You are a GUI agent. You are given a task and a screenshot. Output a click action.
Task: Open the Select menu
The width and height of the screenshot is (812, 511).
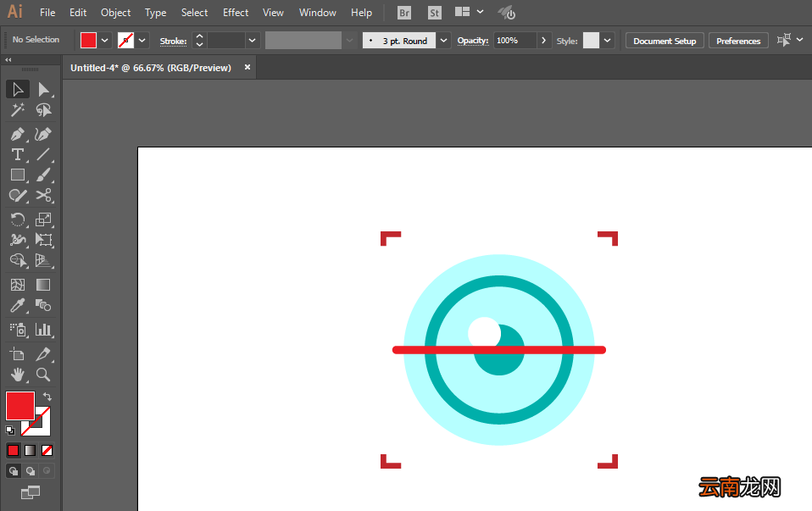194,13
